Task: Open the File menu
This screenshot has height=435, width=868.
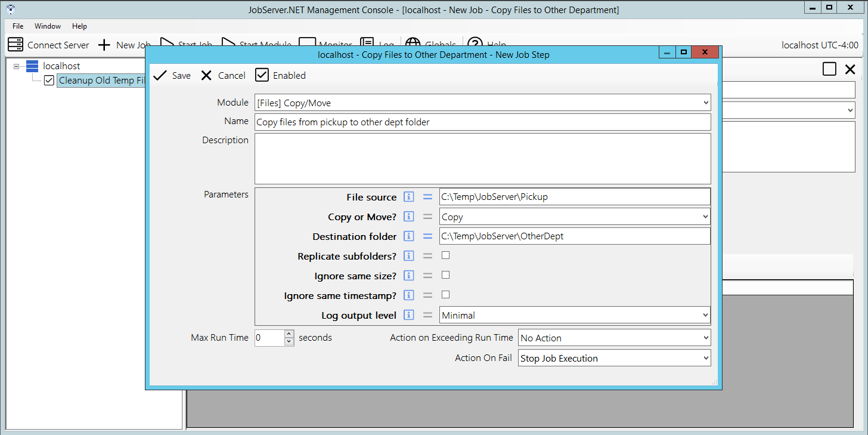Action: click(x=18, y=26)
